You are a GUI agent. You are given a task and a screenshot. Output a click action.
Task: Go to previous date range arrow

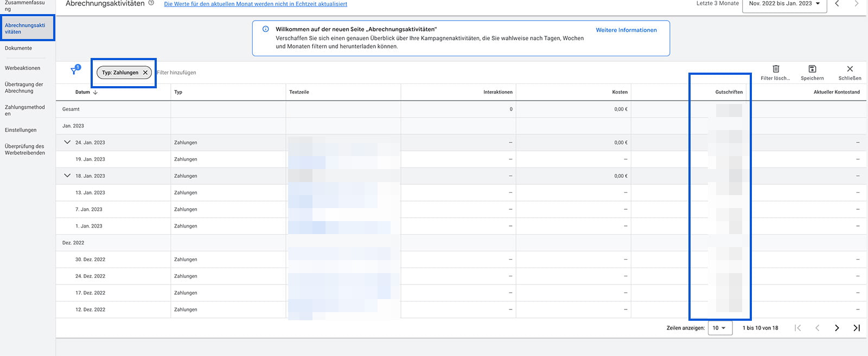click(x=837, y=4)
